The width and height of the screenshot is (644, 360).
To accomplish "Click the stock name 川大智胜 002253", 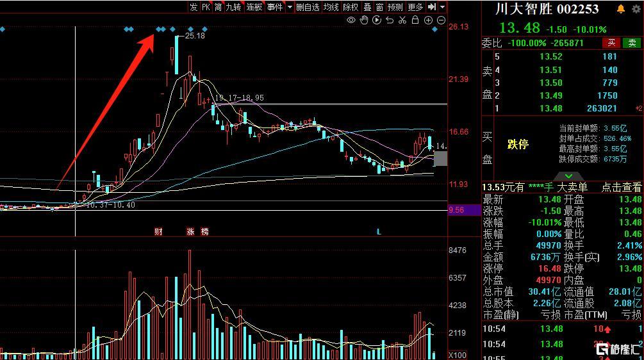I will tap(547, 9).
